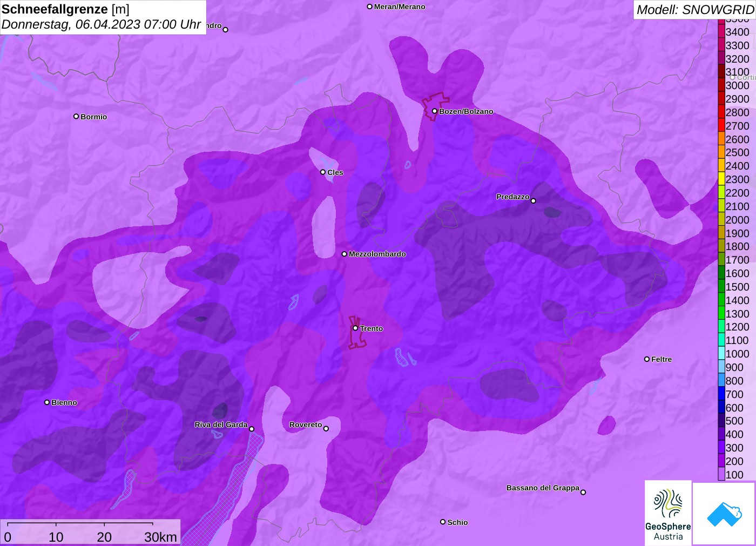Click the 'Rovereto' label text
Image resolution: width=756 pixels, height=546 pixels.
click(306, 424)
